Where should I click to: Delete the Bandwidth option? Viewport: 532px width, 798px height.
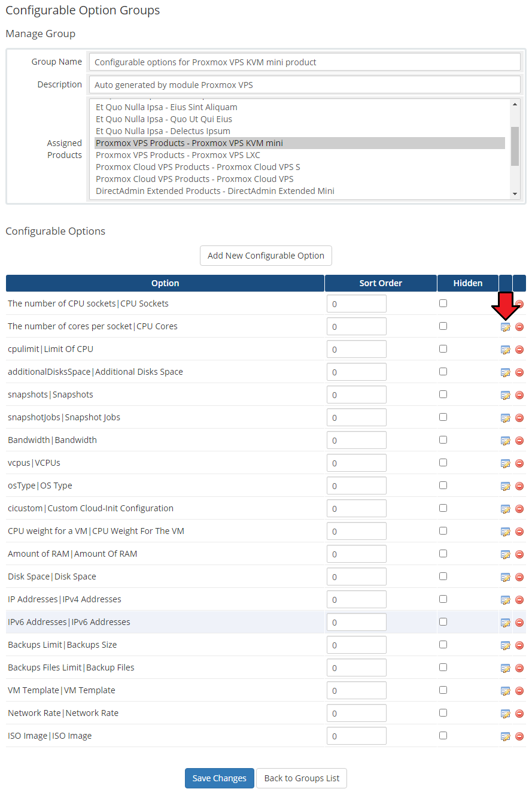pyautogui.click(x=519, y=441)
